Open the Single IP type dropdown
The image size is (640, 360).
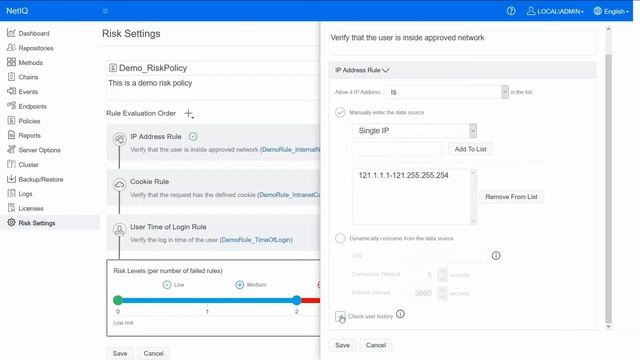coord(414,131)
